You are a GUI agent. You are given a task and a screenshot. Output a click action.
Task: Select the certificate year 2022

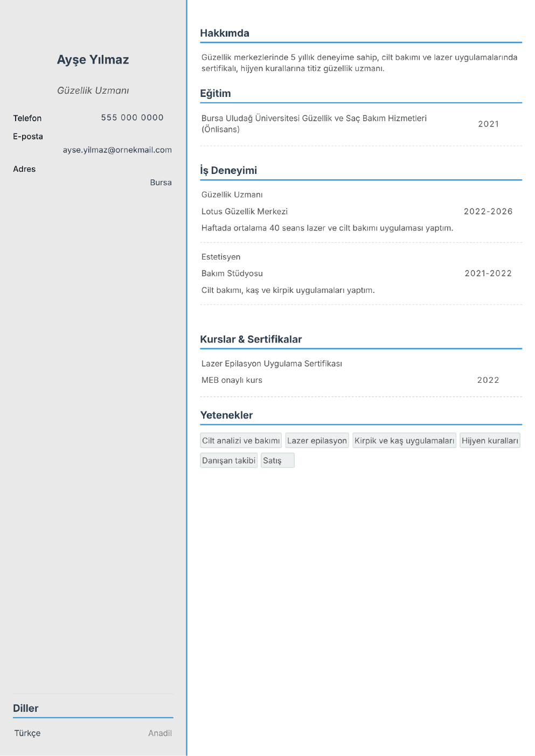pos(488,380)
